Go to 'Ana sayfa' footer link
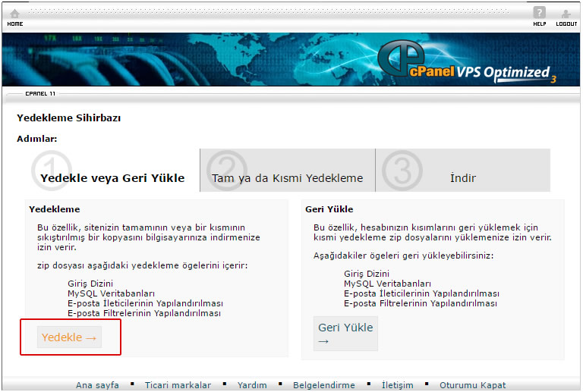This screenshot has height=392, width=583. tap(97, 385)
